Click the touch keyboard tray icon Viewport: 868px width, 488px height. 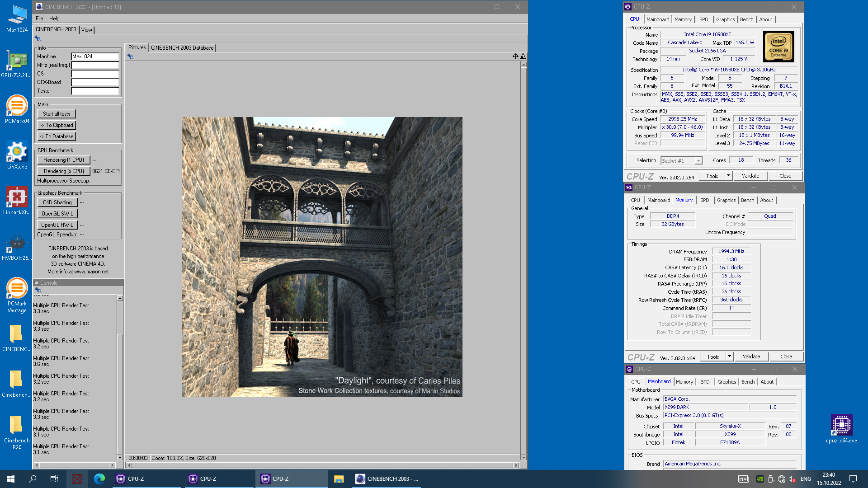[x=743, y=479]
